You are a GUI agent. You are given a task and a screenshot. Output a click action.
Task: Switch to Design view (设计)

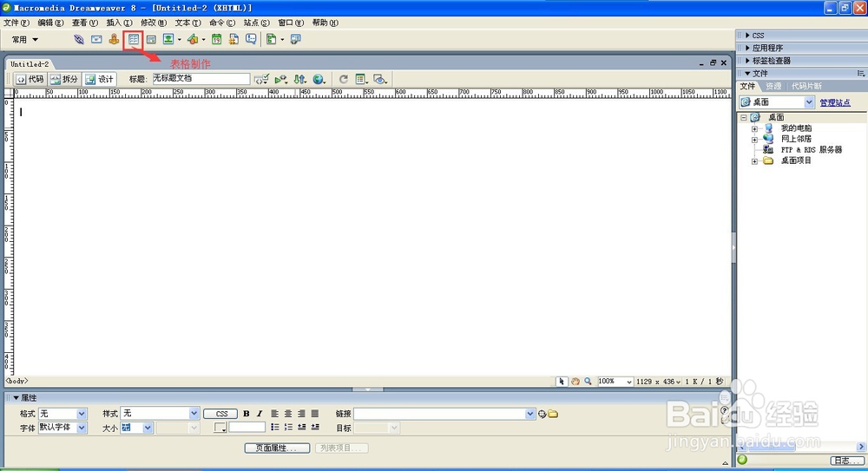pyautogui.click(x=100, y=79)
